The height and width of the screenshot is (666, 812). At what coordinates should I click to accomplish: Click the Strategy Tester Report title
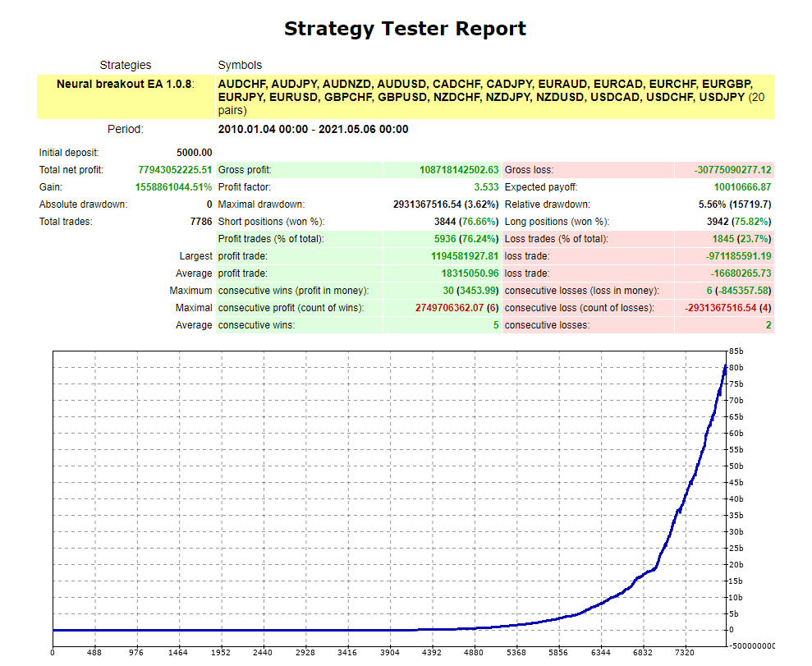tap(405, 29)
